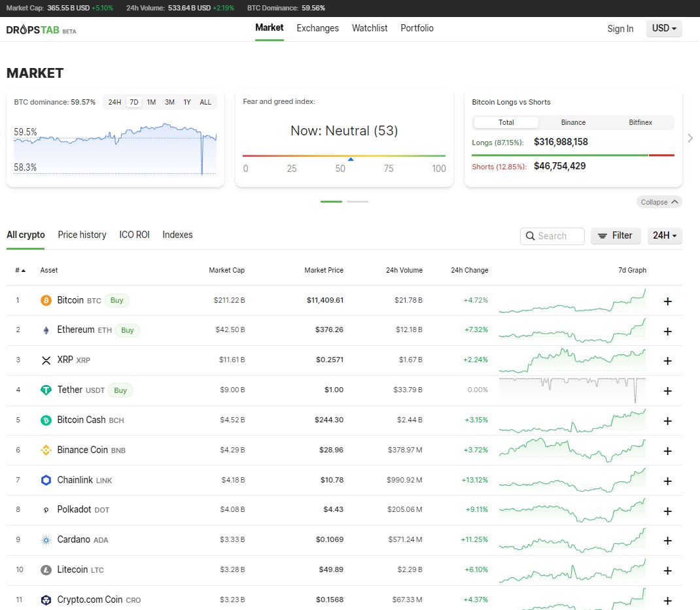The image size is (700, 610).
Task: Open the 24H timeframe dropdown
Action: 664,235
